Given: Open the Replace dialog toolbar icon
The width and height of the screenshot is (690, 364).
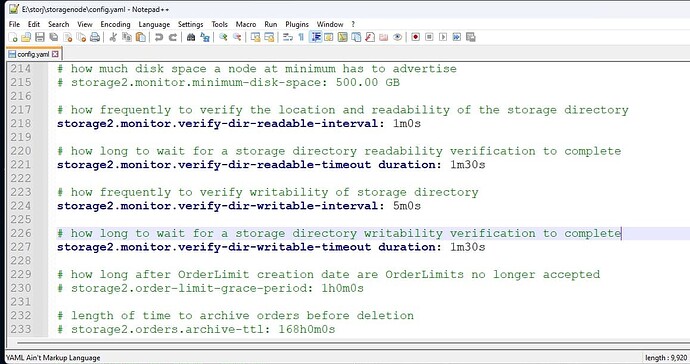Looking at the screenshot, I should click(205, 37).
